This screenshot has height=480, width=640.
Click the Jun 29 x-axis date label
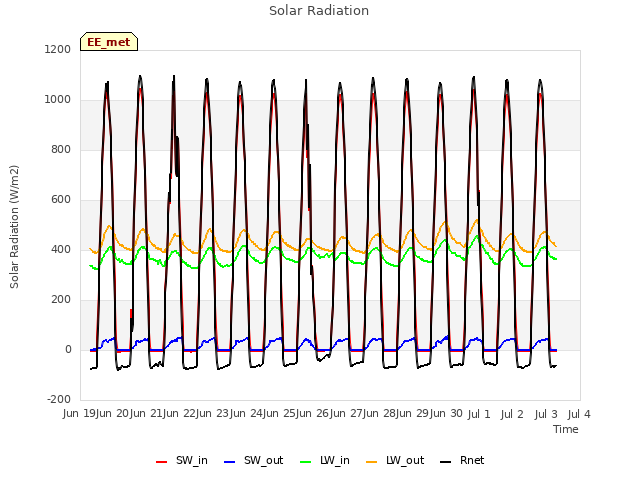pos(414,414)
